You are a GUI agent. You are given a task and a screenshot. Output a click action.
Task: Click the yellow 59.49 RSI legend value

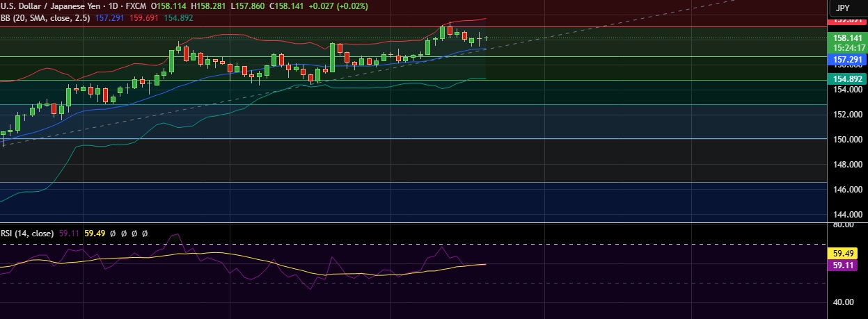94,234
